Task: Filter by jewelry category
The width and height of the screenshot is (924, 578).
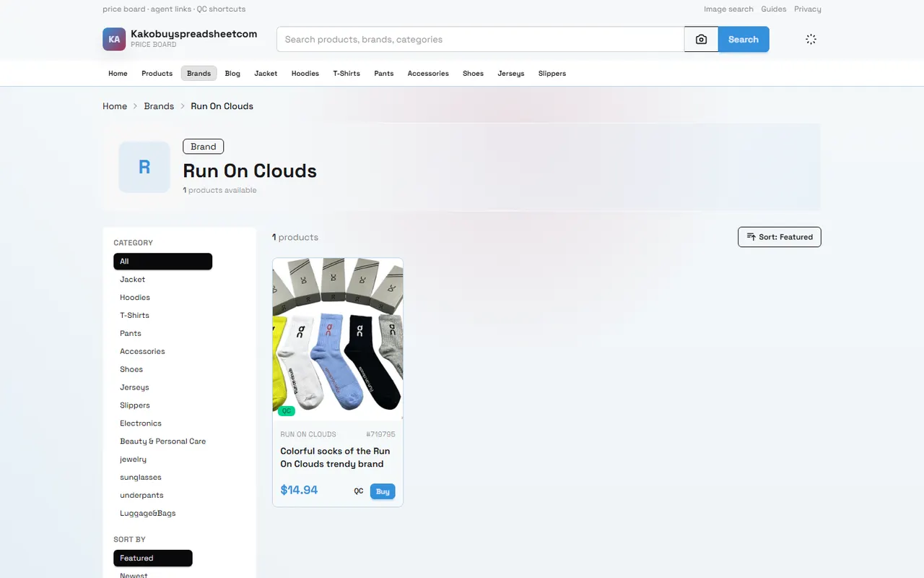Action: point(133,460)
